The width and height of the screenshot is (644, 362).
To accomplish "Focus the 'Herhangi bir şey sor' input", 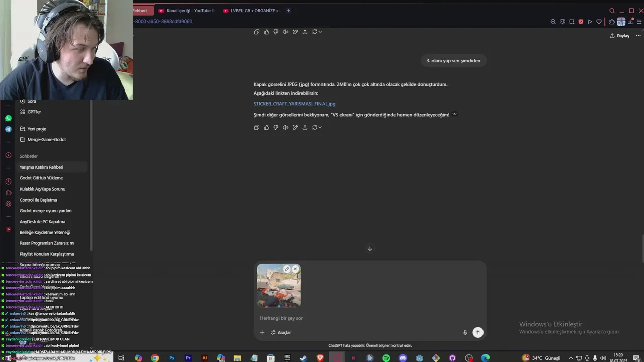I will (370, 318).
